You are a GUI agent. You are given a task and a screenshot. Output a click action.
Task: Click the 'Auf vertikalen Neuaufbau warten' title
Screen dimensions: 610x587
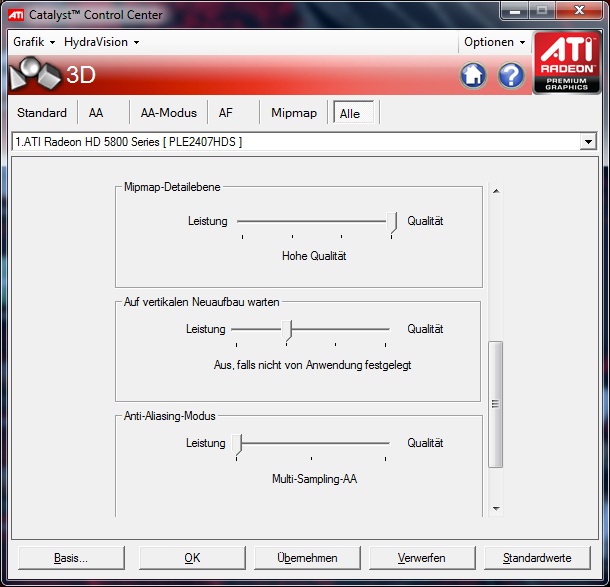tap(202, 302)
